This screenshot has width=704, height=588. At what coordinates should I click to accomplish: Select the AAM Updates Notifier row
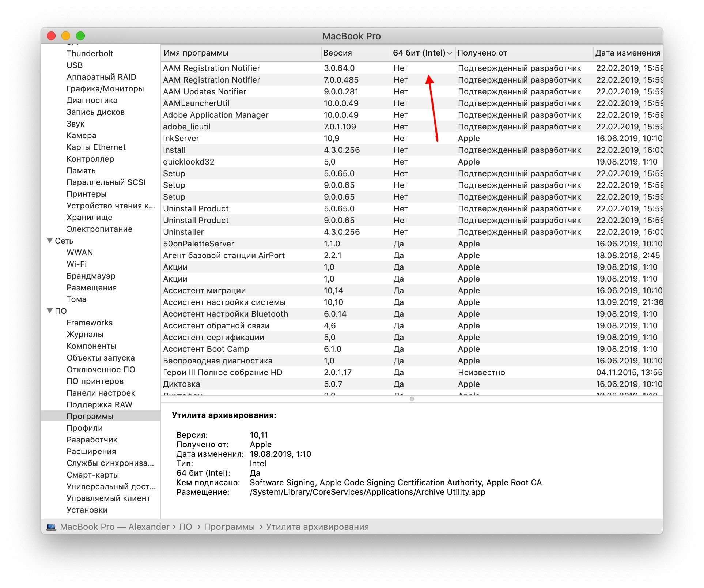click(412, 91)
